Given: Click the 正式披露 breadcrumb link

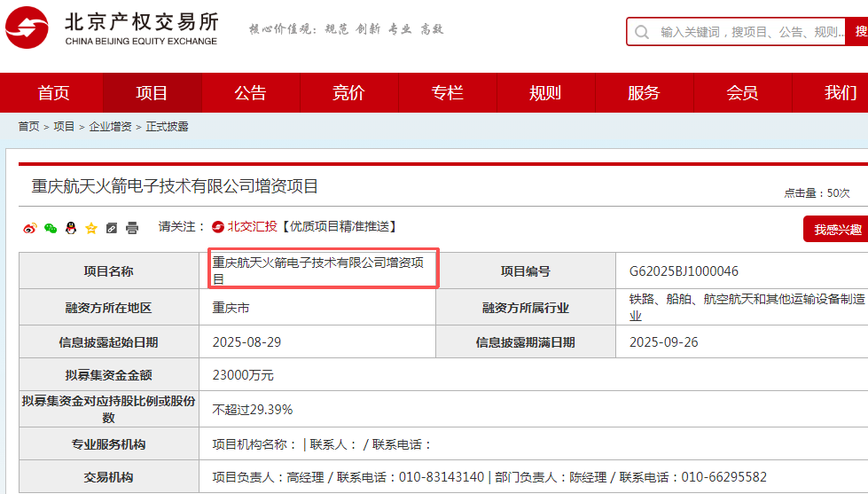Looking at the screenshot, I should coord(168,127).
